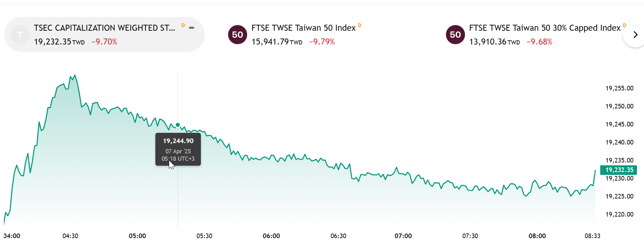Screen dimensions: 644x248
Task: Click the 30% Capped Index "50" logo
Action: (x=455, y=35)
